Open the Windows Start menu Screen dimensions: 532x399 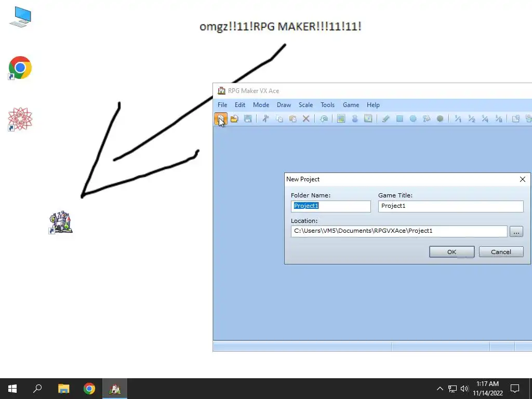[12, 389]
